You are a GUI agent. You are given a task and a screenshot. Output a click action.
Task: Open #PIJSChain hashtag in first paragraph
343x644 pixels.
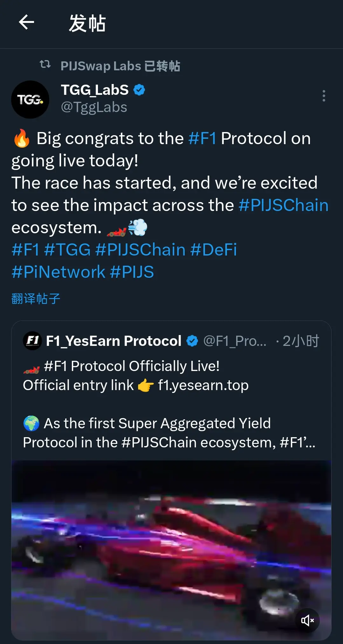(284, 205)
